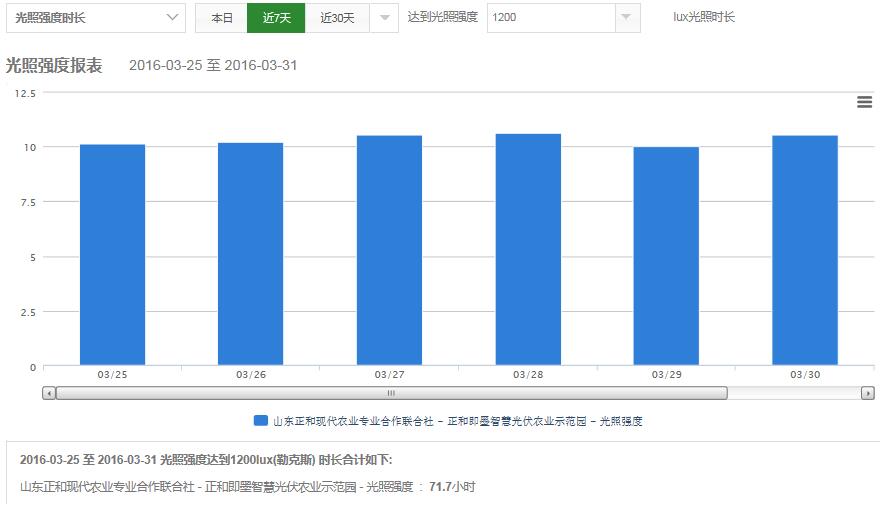This screenshot has width=880, height=506.
Task: Choose the 近30天 time range
Action: [x=337, y=18]
